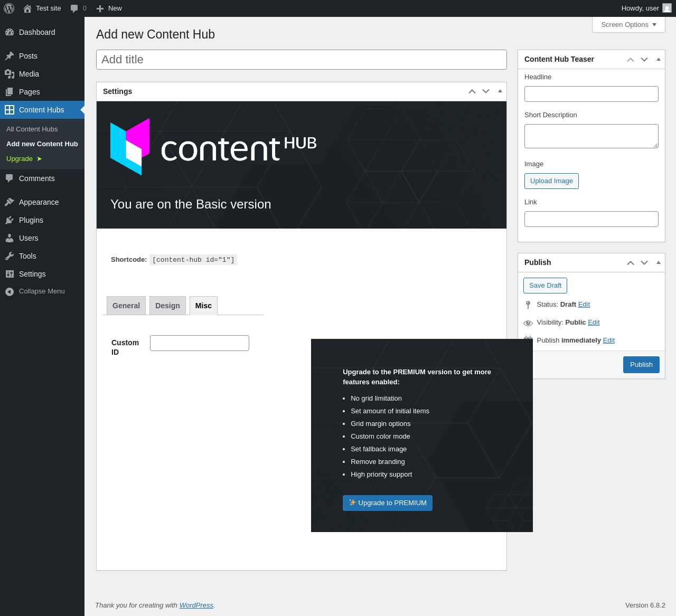The image size is (676, 616).
Task: Click the Posts pin icon
Action: [10, 56]
